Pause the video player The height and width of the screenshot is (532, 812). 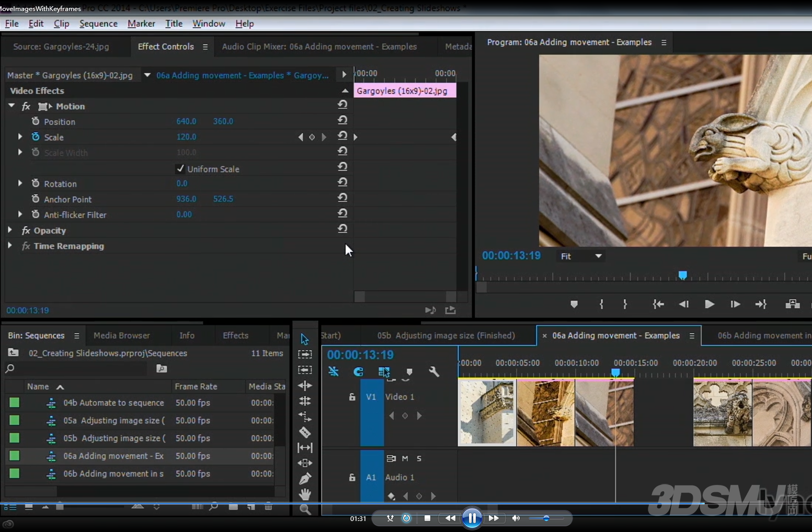[x=472, y=518]
